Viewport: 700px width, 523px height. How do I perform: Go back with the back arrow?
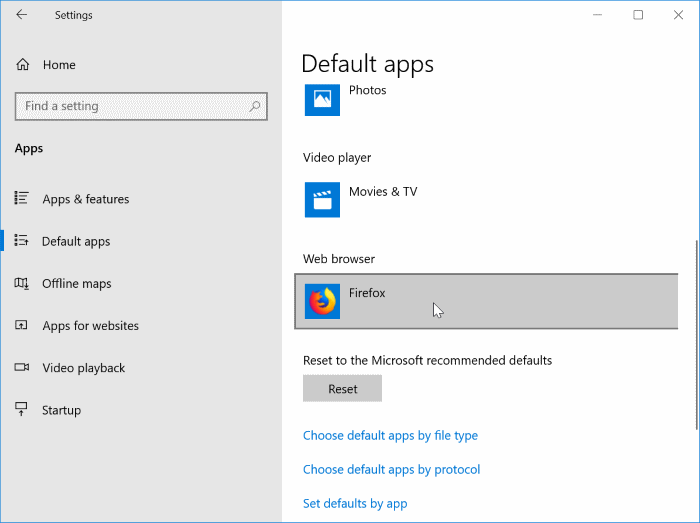pos(21,15)
